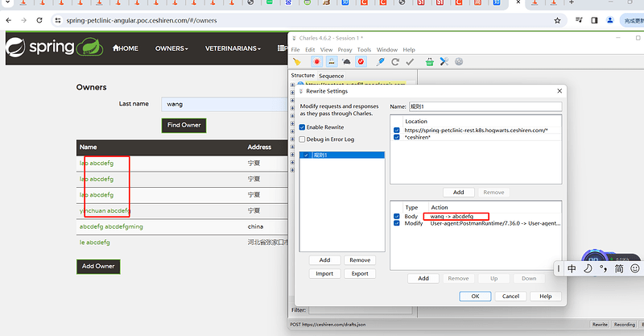Click the Help button in Rewrite Settings dialog
The height and width of the screenshot is (336, 644).
(546, 297)
